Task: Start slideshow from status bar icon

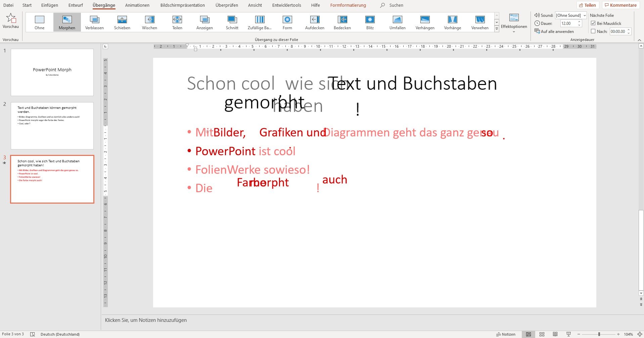Action: (568, 334)
